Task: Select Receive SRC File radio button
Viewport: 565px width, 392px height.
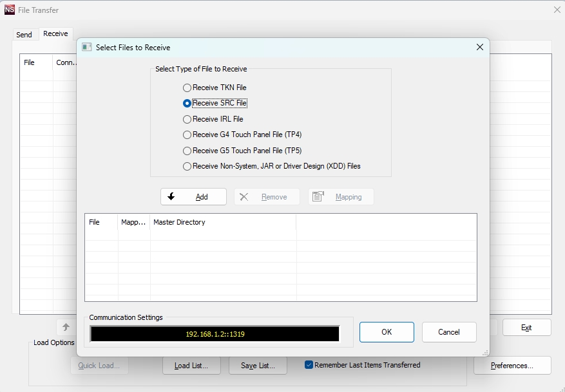Action: 187,103
